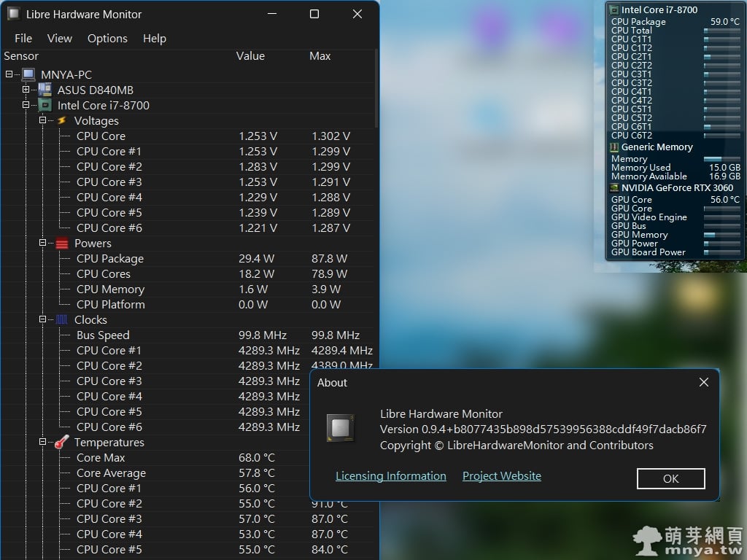Collapse the Voltages section

[x=44, y=120]
